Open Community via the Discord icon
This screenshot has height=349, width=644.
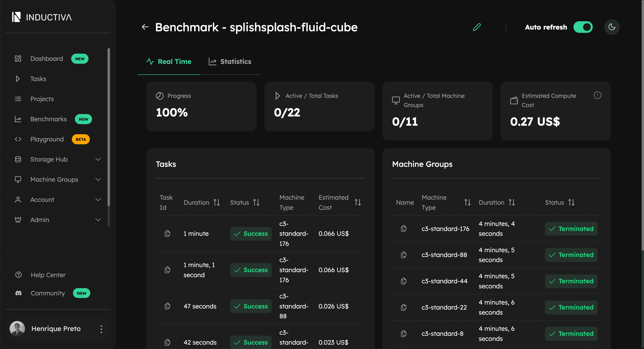point(18,293)
